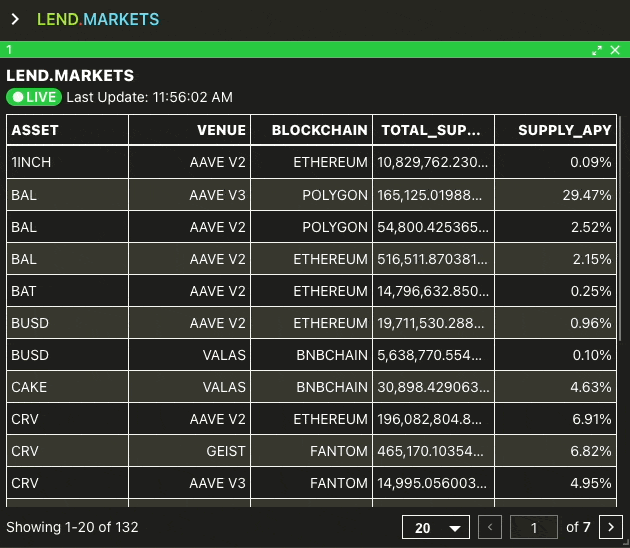Sort by the VENUE column header
This screenshot has height=548, width=630.
pyautogui.click(x=190, y=130)
